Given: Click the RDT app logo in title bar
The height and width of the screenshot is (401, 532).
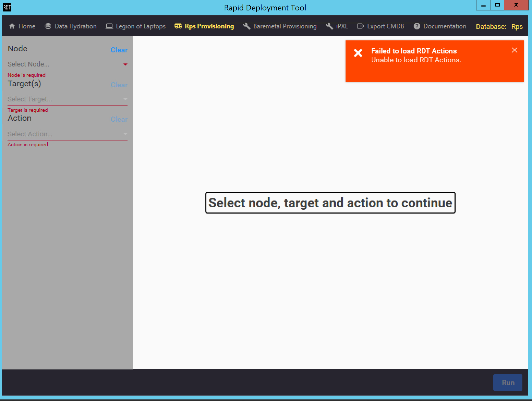Looking at the screenshot, I should pyautogui.click(x=7, y=7).
